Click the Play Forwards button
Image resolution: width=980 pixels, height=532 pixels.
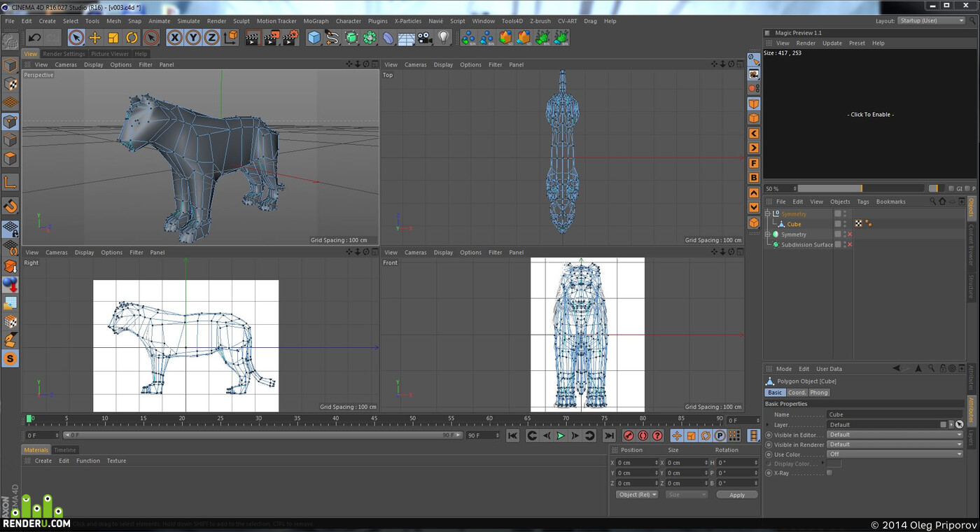pos(561,436)
